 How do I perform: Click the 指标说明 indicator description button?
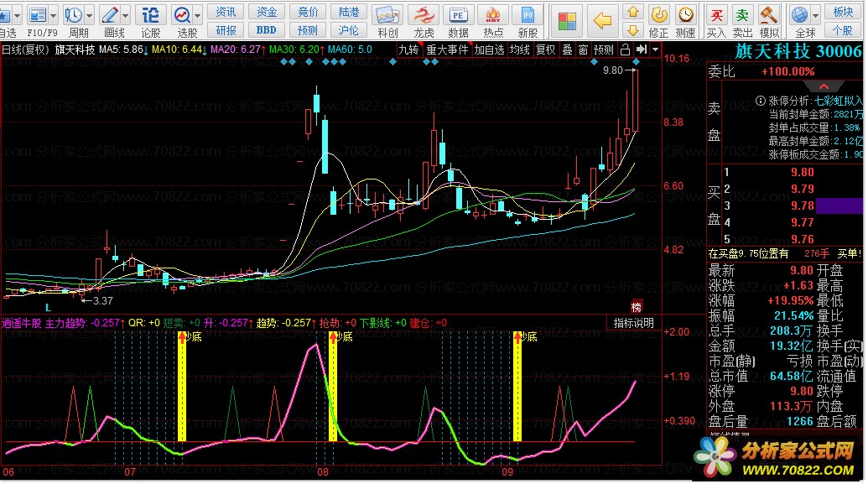pyautogui.click(x=634, y=323)
